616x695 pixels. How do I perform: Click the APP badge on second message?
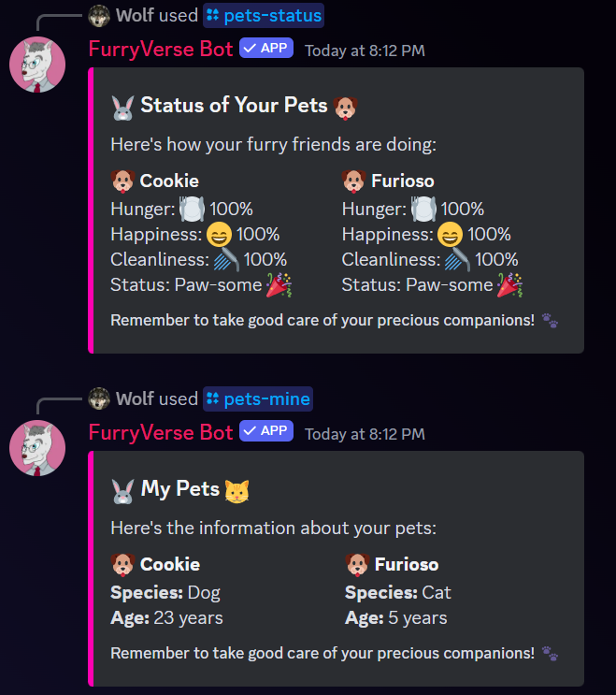[x=266, y=431]
